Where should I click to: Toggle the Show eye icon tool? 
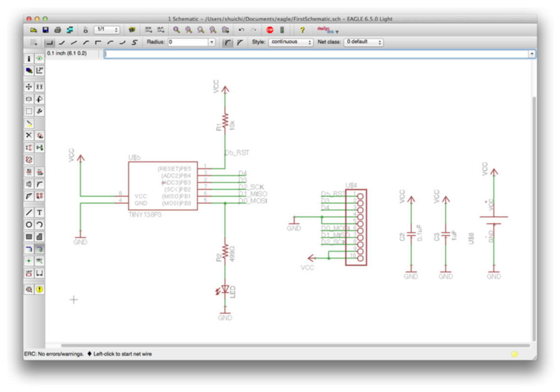(39, 58)
